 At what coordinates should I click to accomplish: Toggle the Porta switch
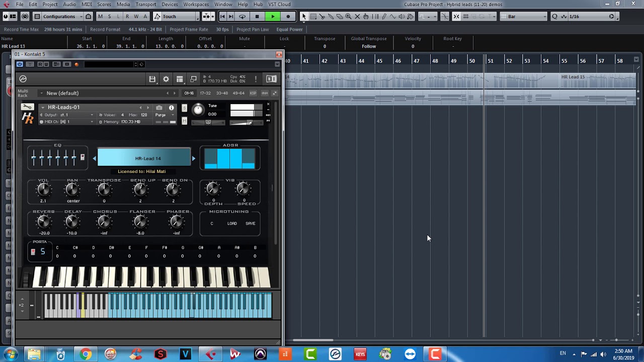pyautogui.click(x=33, y=252)
